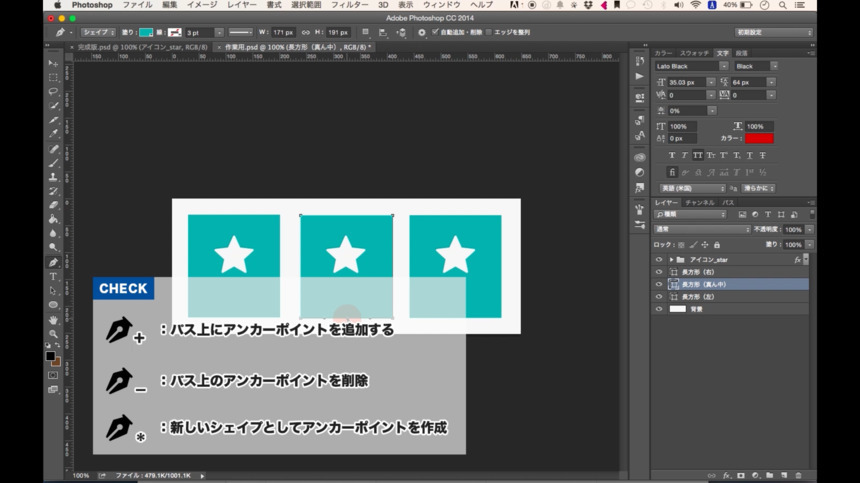Click the foreground color swatch
Screen dimensions: 860x483
50,356
